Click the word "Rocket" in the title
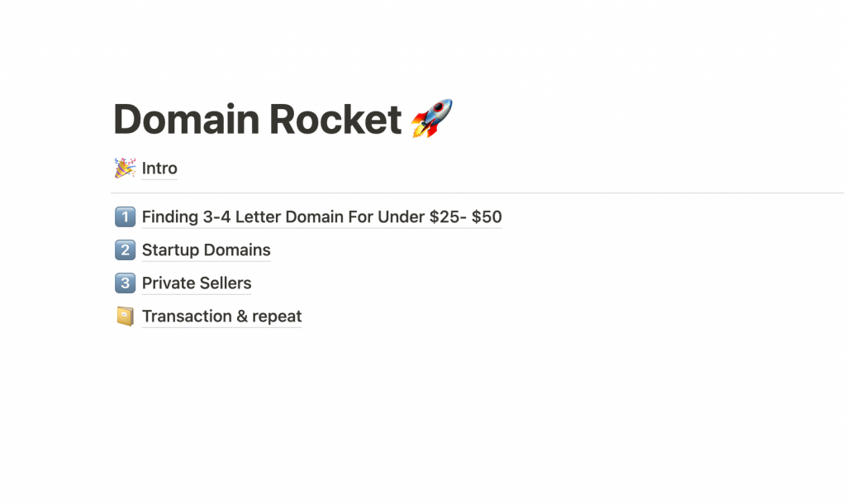Image resolution: width=846 pixels, height=504 pixels. coord(335,119)
